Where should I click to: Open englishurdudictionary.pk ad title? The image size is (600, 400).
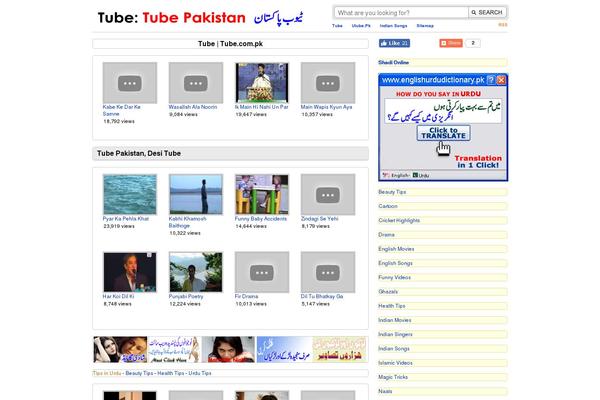point(433,80)
